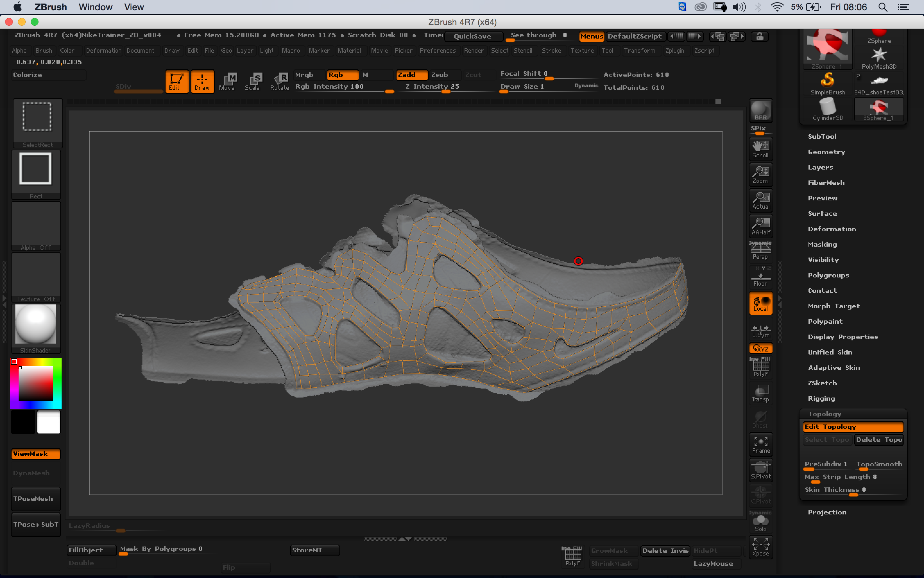Activate the Edit mode button

tap(176, 82)
